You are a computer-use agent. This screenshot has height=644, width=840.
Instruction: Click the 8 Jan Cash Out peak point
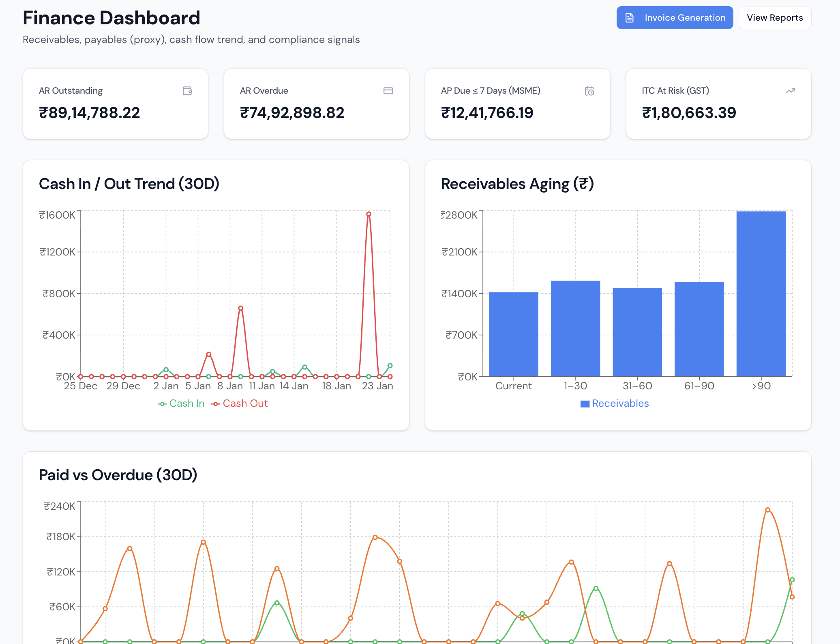240,308
